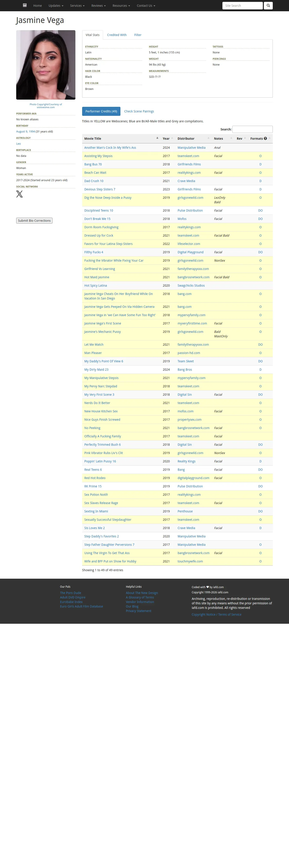Open the August 9, 1994 birthday link

[26, 131]
